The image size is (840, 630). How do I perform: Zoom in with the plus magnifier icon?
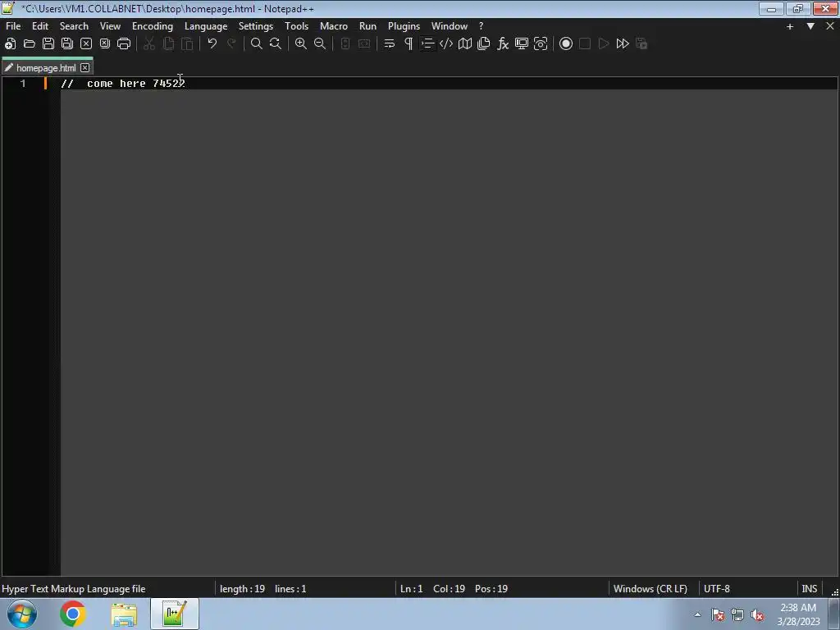(301, 44)
